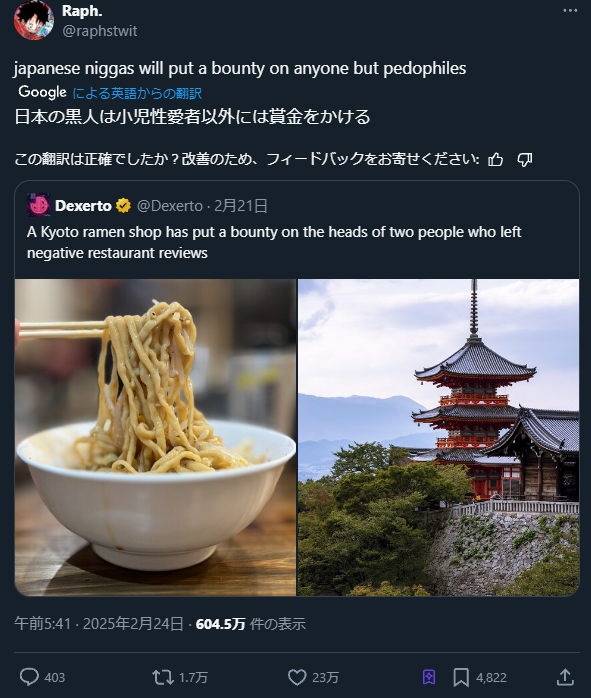Open the ramen noodles photo
This screenshot has height=698, width=591.
[155, 438]
